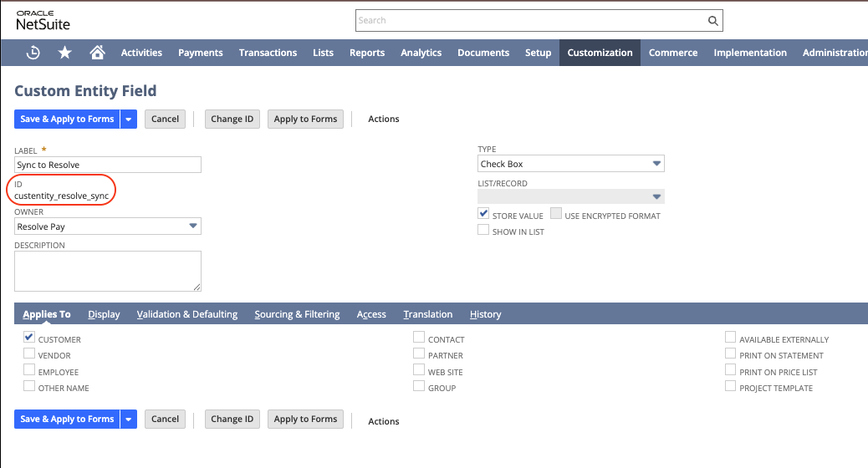Open the Commerce menu

(x=673, y=53)
